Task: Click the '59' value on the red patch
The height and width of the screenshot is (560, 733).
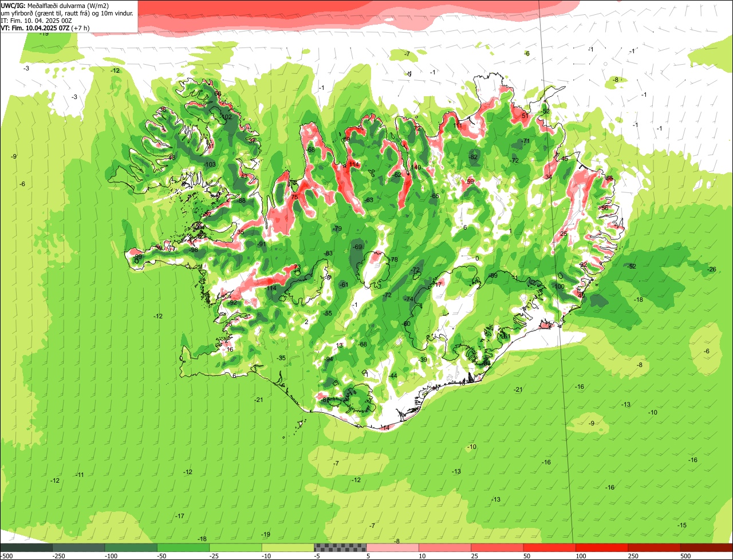Action: (470, 182)
